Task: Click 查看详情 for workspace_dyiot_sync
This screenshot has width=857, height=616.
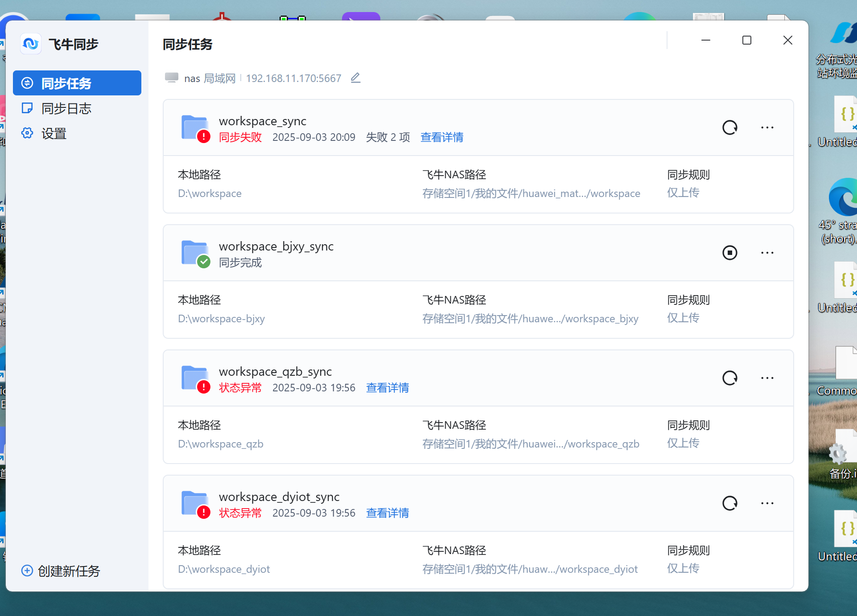Action: click(x=387, y=513)
